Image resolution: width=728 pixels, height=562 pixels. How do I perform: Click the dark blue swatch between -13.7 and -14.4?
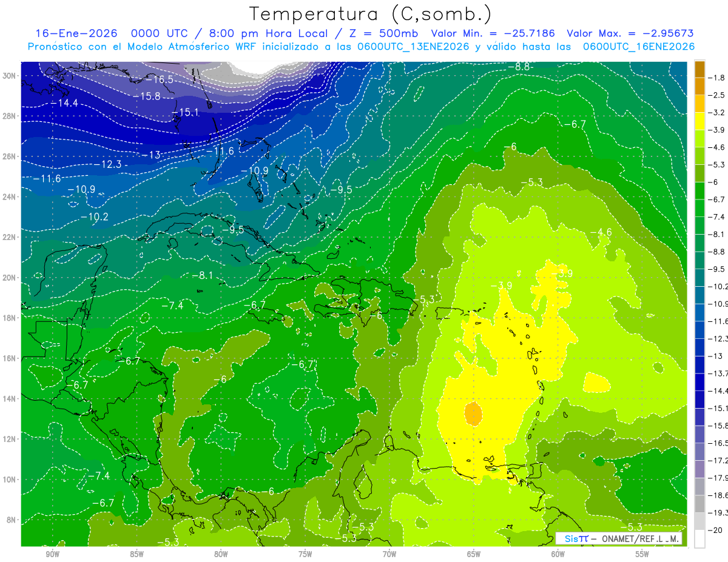pyautogui.click(x=699, y=382)
